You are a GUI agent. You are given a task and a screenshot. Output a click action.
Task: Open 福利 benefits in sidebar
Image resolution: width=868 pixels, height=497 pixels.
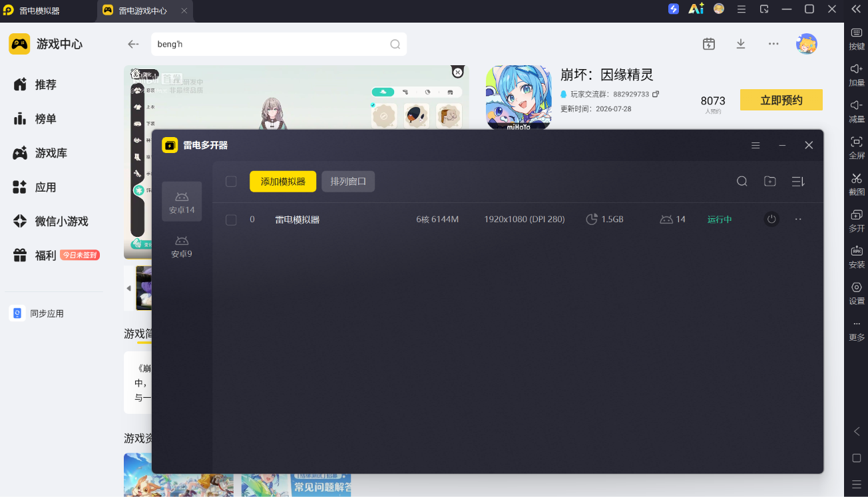[x=35, y=255]
